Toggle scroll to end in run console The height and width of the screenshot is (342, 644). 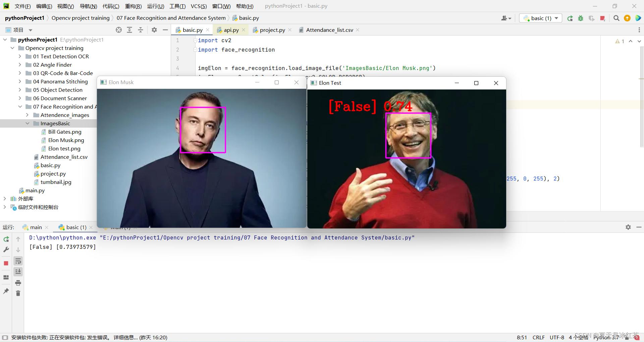click(18, 272)
